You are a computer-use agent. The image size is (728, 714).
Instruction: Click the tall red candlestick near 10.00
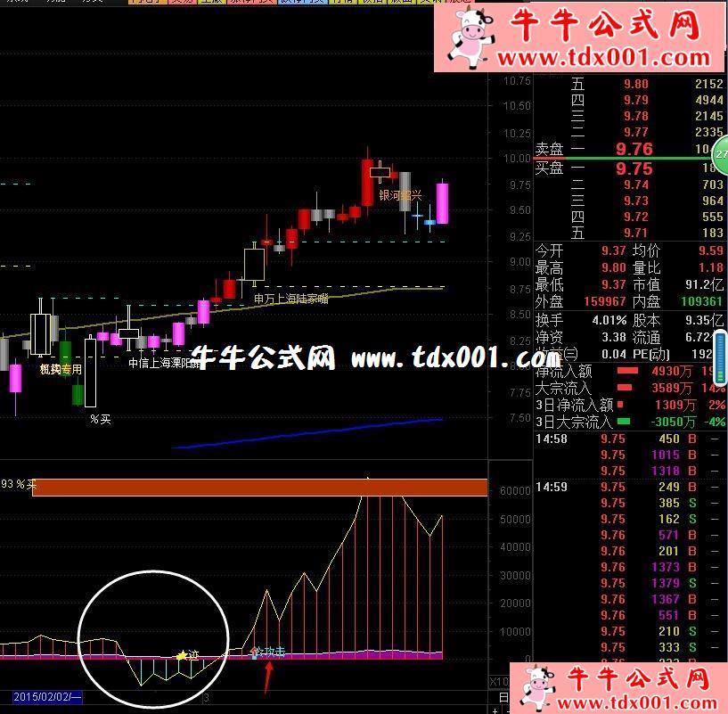367,182
